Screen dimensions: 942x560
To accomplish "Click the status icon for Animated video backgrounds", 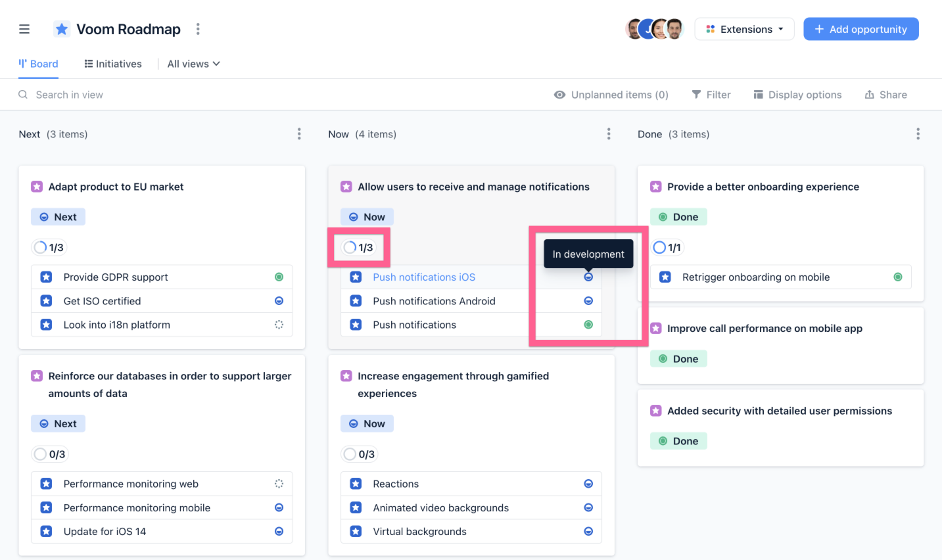I will click(x=588, y=507).
